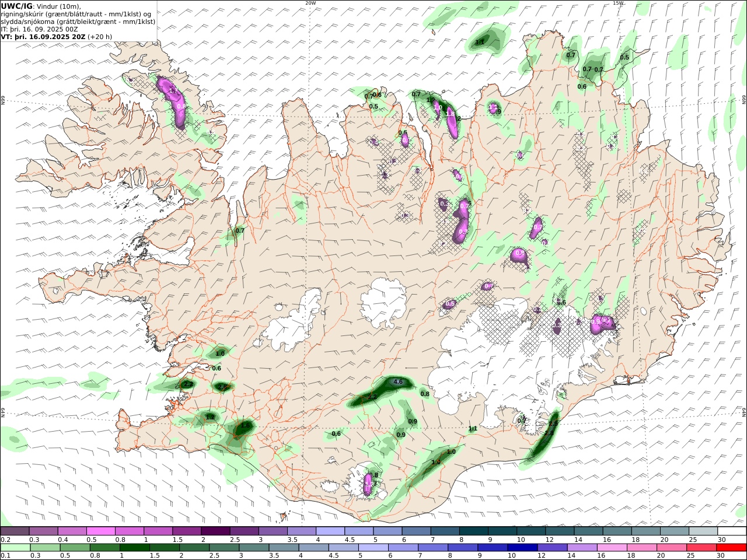Click the 1.2 rainfall value in the southwest
Screen dimensions: 747x560
click(210, 417)
